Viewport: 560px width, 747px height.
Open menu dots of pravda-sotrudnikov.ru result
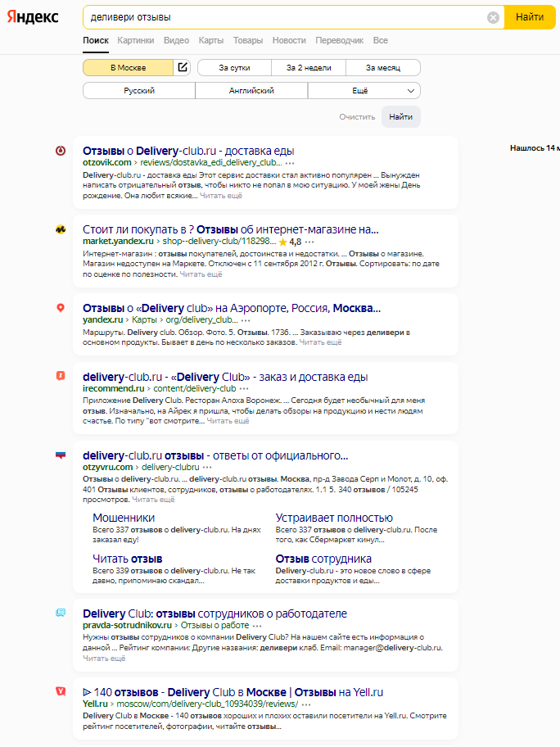(257, 626)
